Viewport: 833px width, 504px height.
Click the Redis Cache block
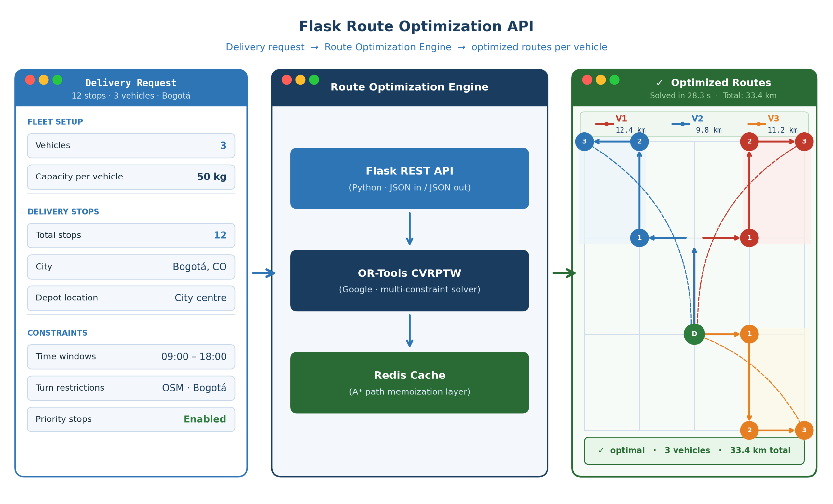coord(409,383)
